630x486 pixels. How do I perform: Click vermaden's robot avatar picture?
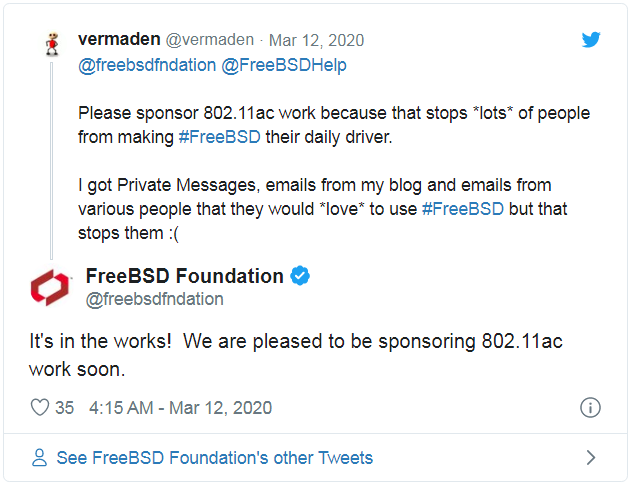coord(52,44)
